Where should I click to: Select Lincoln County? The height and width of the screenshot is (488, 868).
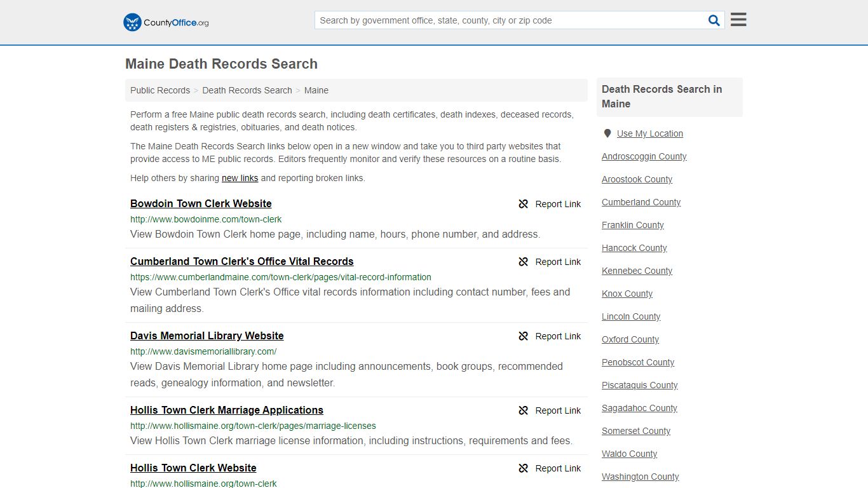pyautogui.click(x=631, y=316)
